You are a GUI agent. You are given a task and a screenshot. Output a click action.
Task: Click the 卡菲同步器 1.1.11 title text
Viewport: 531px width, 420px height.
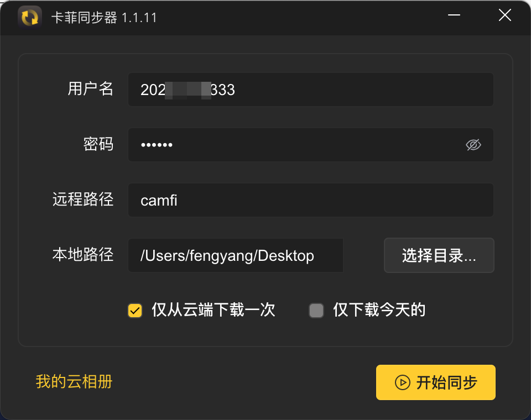pos(105,18)
